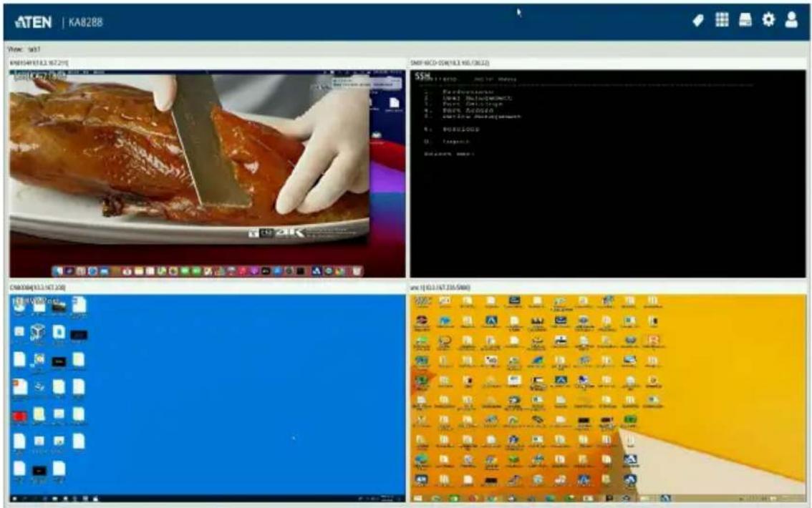Click the KA8288 model name in header

pyautogui.click(x=85, y=22)
